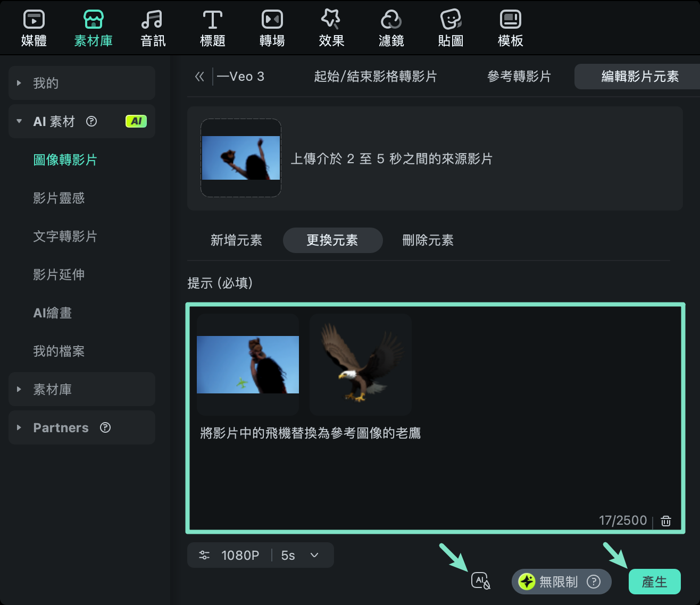Expand the 我的 sidebar section
This screenshot has width=700, height=605.
[x=19, y=83]
